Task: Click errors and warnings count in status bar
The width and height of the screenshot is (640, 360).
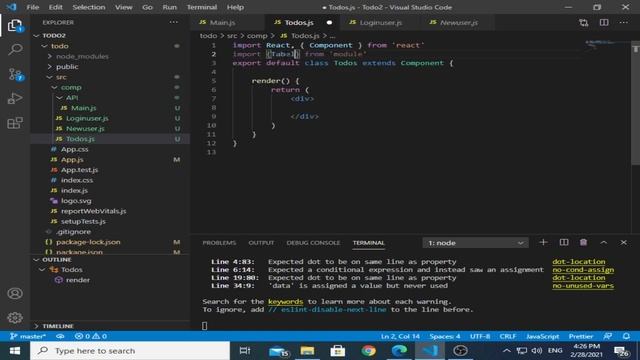Action: tap(91, 336)
